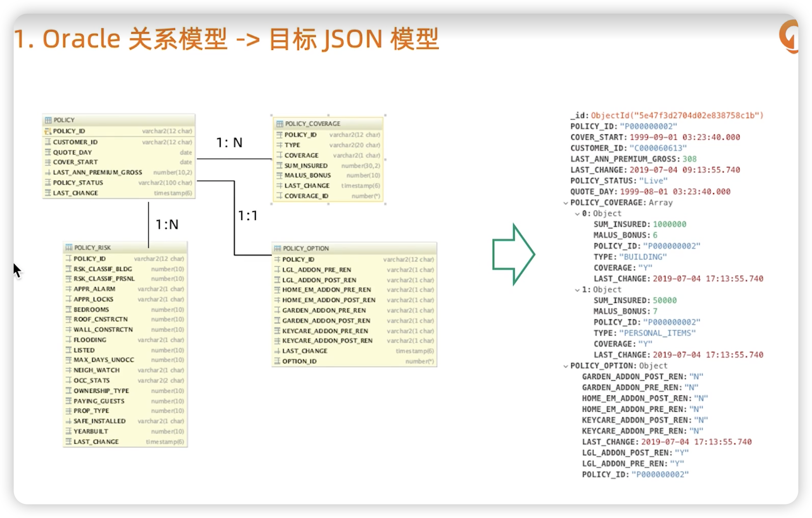Select MALUS_BONUS value 7
The width and height of the screenshot is (812, 518).
tap(655, 311)
